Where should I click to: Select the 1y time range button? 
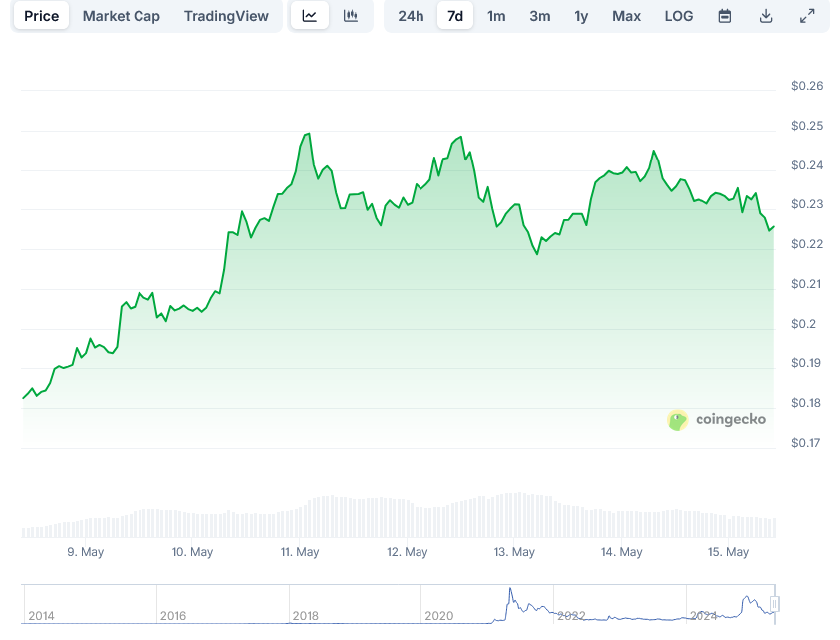click(581, 15)
